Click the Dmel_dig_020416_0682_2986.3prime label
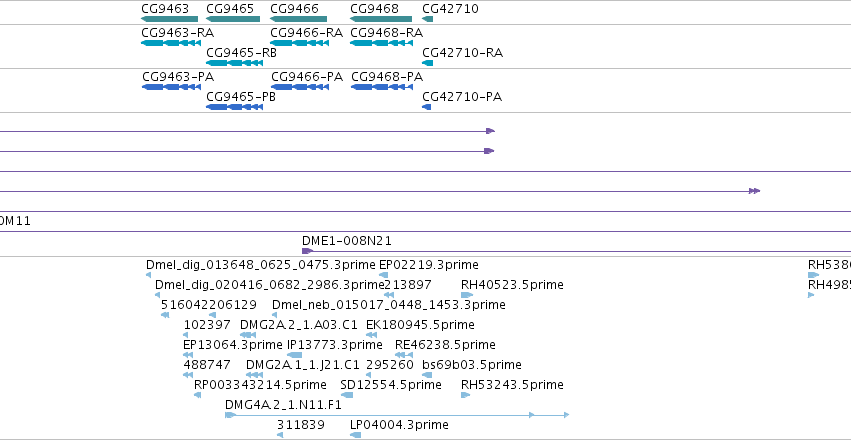 click(270, 285)
